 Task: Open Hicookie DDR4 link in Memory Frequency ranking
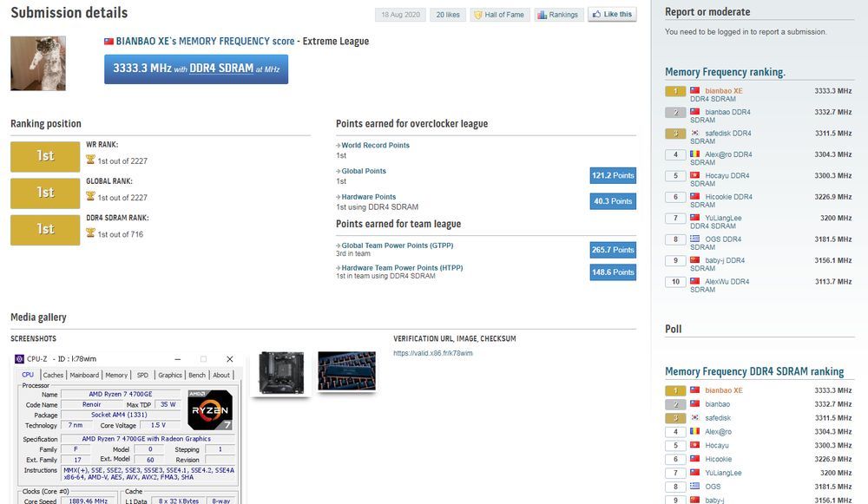728,196
